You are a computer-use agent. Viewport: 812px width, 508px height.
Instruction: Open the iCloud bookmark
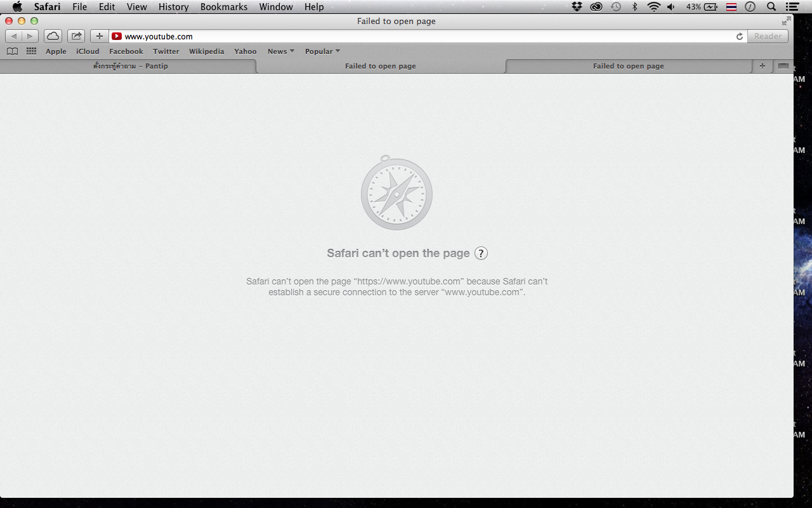point(88,51)
